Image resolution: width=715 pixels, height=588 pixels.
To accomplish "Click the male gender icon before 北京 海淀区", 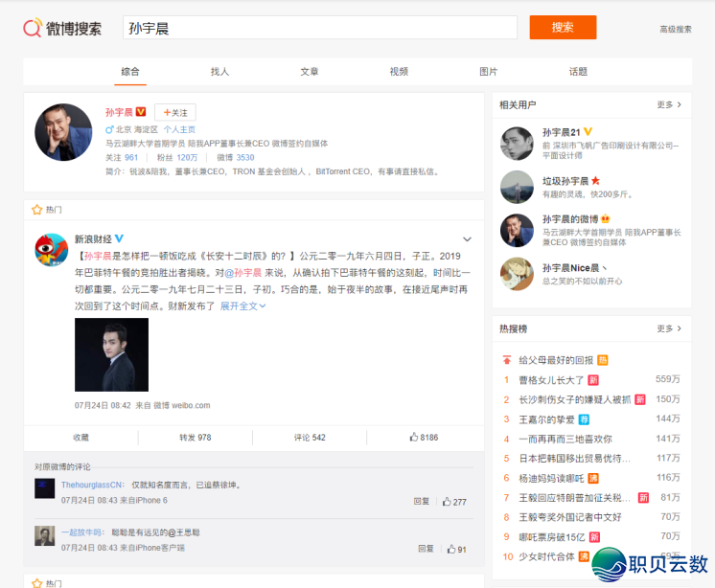I will (109, 129).
